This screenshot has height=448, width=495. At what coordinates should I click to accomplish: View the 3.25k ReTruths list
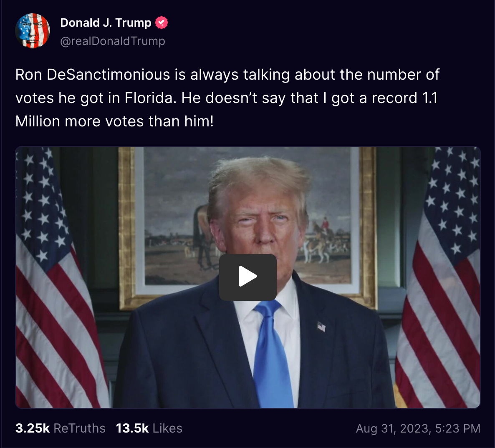60,428
